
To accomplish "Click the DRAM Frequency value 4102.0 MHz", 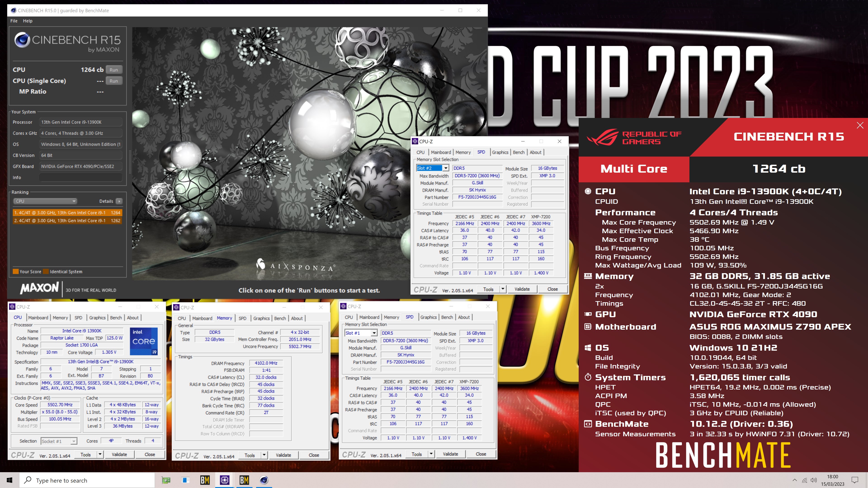I will (266, 363).
